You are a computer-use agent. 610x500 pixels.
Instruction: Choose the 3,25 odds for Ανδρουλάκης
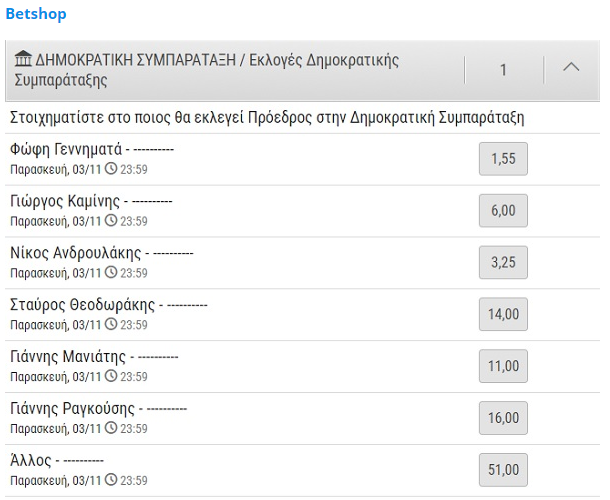503,263
